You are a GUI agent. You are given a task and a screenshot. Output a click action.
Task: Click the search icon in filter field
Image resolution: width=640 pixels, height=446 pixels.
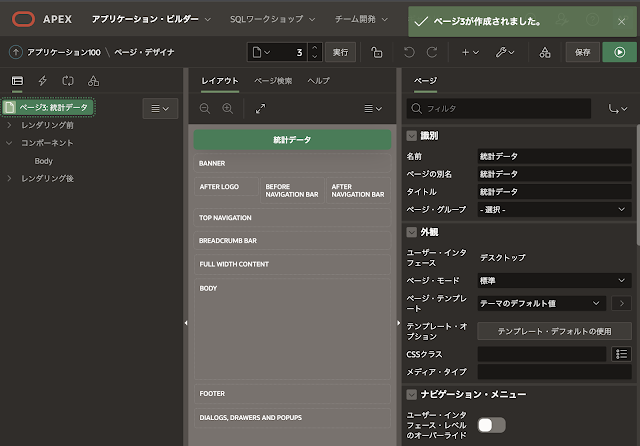click(416, 109)
